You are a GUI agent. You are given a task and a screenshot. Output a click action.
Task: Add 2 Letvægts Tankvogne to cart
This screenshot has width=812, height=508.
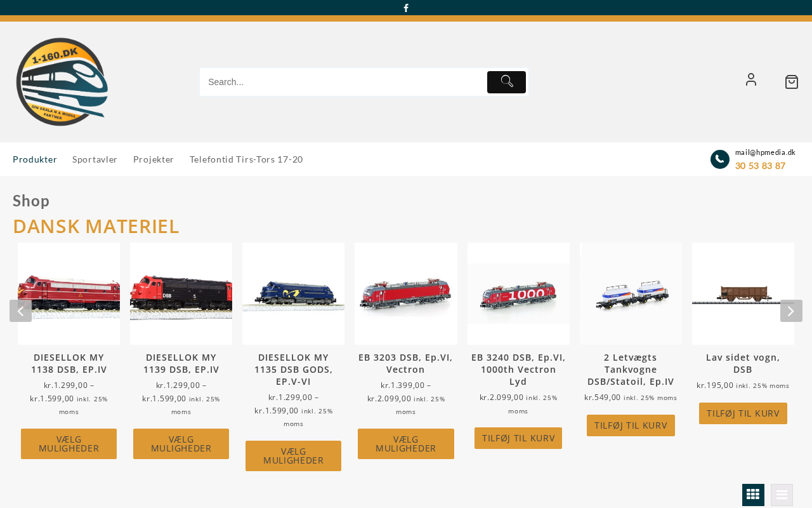631,425
